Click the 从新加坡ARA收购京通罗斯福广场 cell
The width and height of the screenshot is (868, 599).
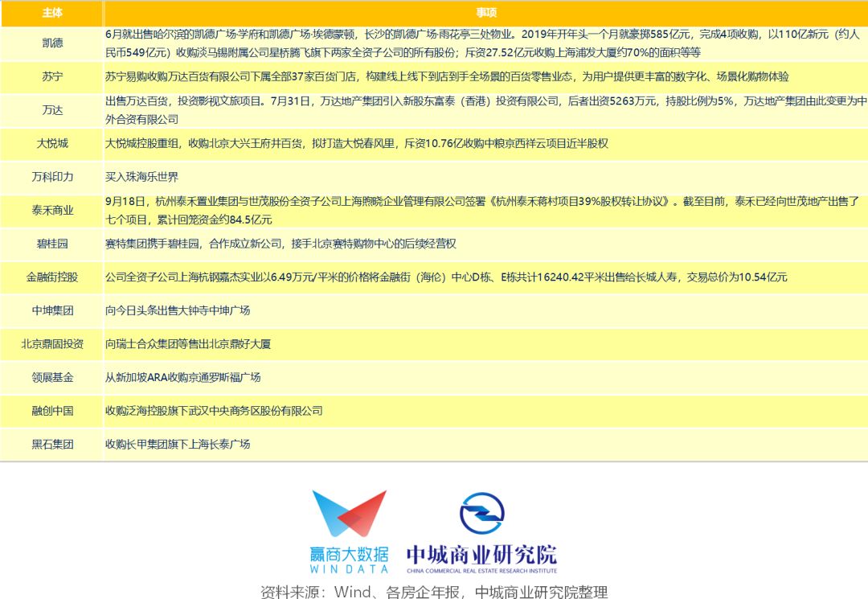tap(486, 378)
